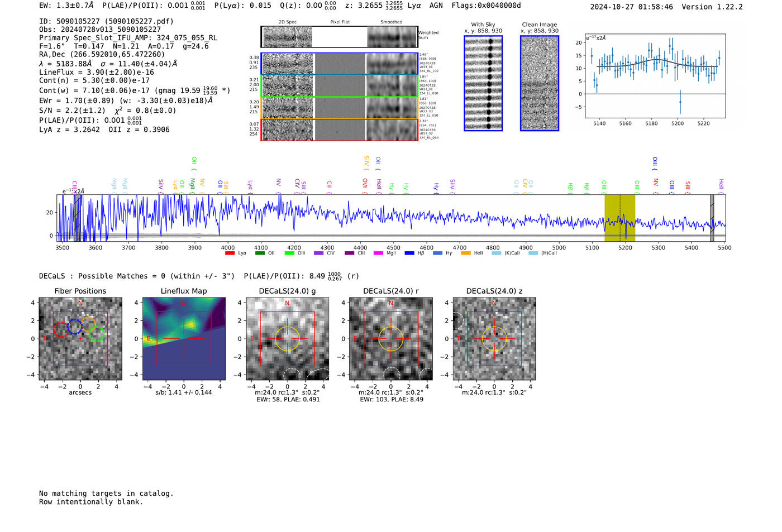Click the MgII magenta legend swatch

coord(379,253)
